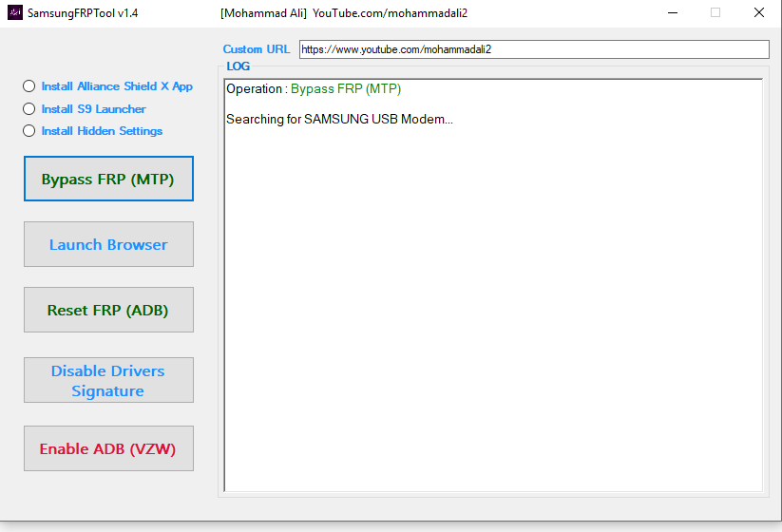Image resolution: width=782 pixels, height=532 pixels.
Task: Click the disabled maximize window button
Action: tap(715, 13)
